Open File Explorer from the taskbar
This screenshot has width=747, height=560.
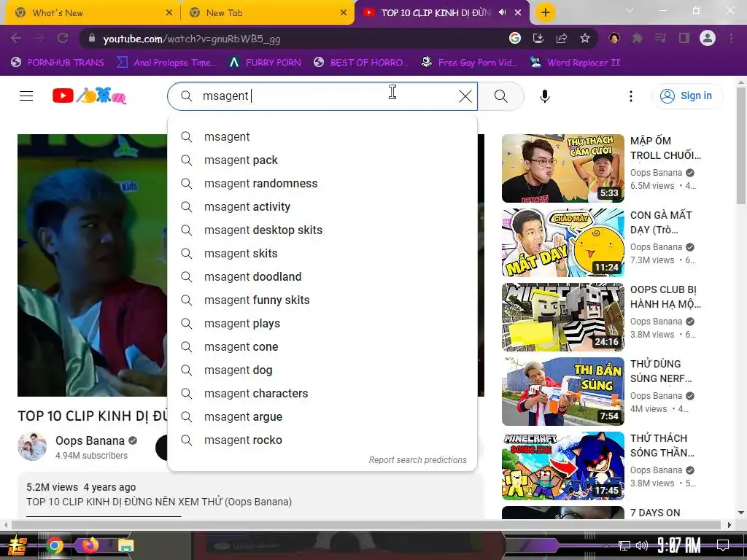pyautogui.click(x=125, y=545)
